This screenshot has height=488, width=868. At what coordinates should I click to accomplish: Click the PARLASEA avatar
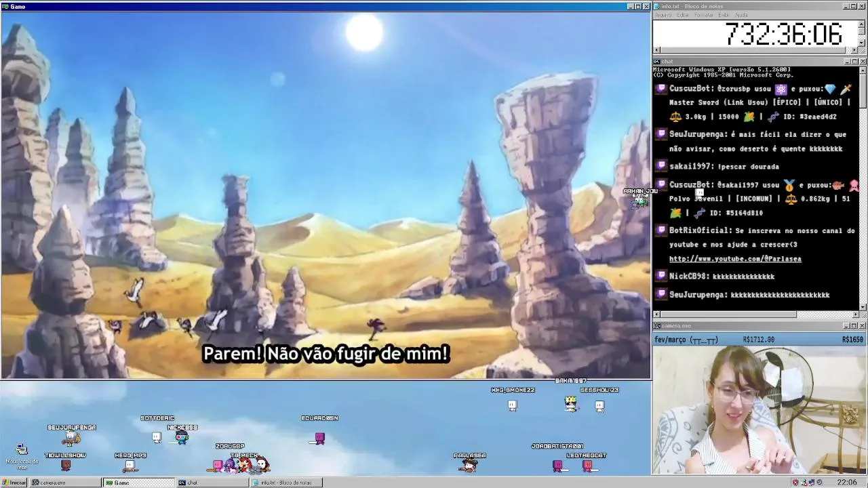pyautogui.click(x=469, y=466)
